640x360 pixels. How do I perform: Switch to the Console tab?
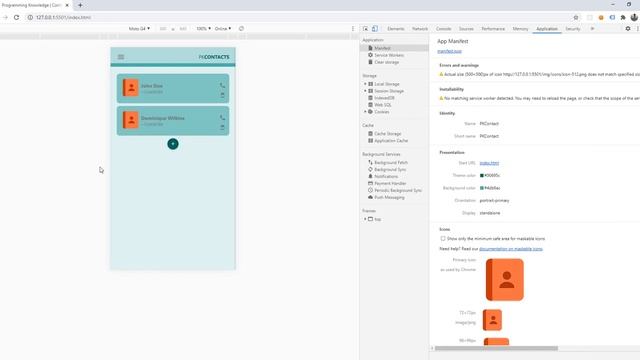444,29
